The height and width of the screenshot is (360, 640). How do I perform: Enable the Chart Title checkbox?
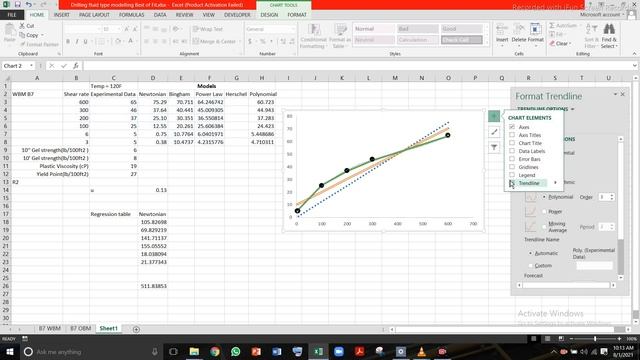(x=512, y=143)
